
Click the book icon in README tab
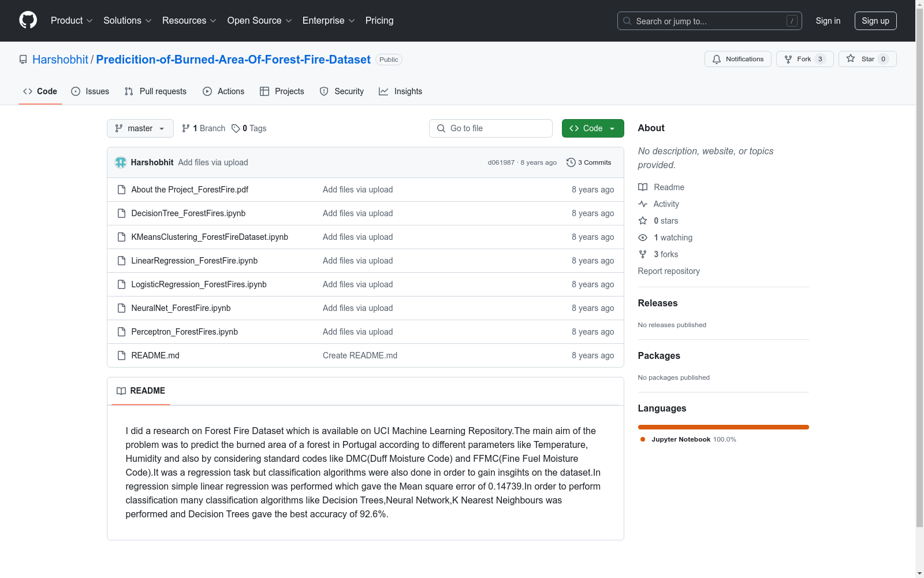point(121,391)
